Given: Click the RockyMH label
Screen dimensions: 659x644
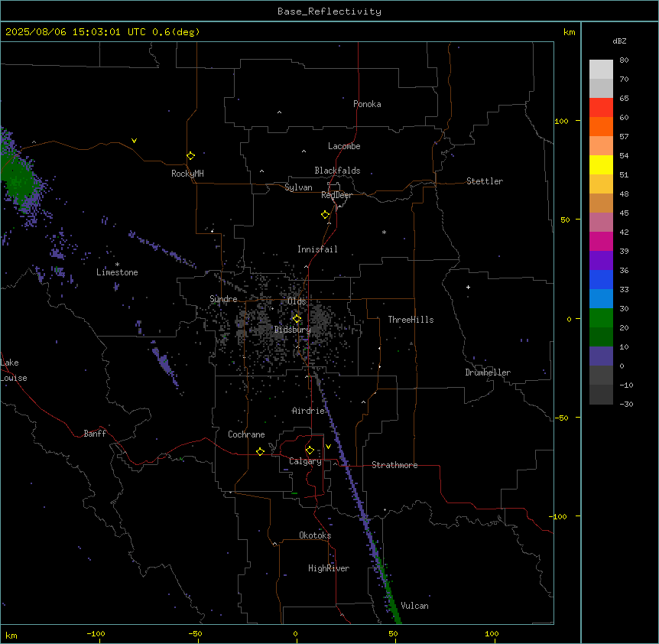Looking at the screenshot, I should (187, 174).
